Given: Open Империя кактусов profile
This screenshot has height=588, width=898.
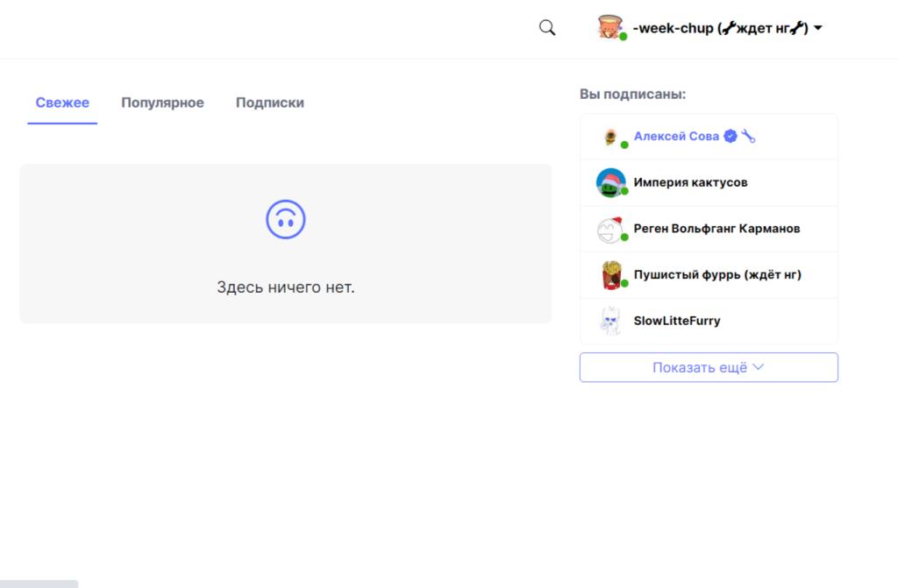Looking at the screenshot, I should point(691,182).
